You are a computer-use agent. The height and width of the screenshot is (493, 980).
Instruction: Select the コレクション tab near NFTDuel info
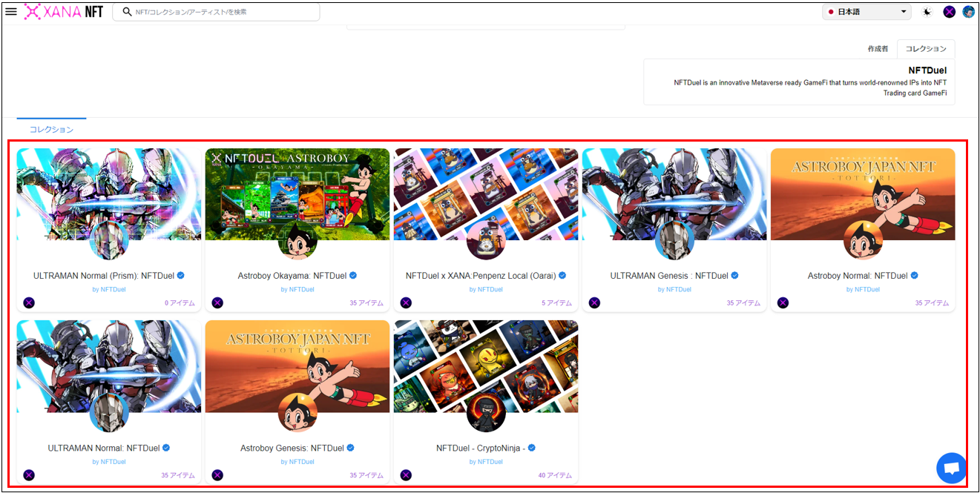click(926, 49)
